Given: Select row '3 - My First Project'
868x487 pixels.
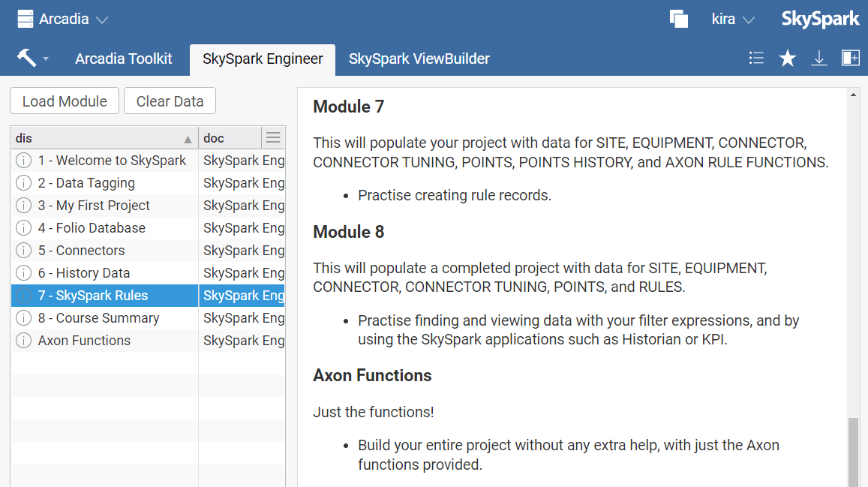Looking at the screenshot, I should click(x=148, y=206).
